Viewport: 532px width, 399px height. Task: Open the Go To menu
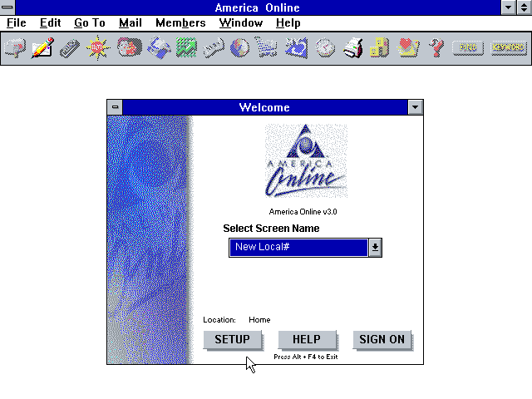click(90, 22)
